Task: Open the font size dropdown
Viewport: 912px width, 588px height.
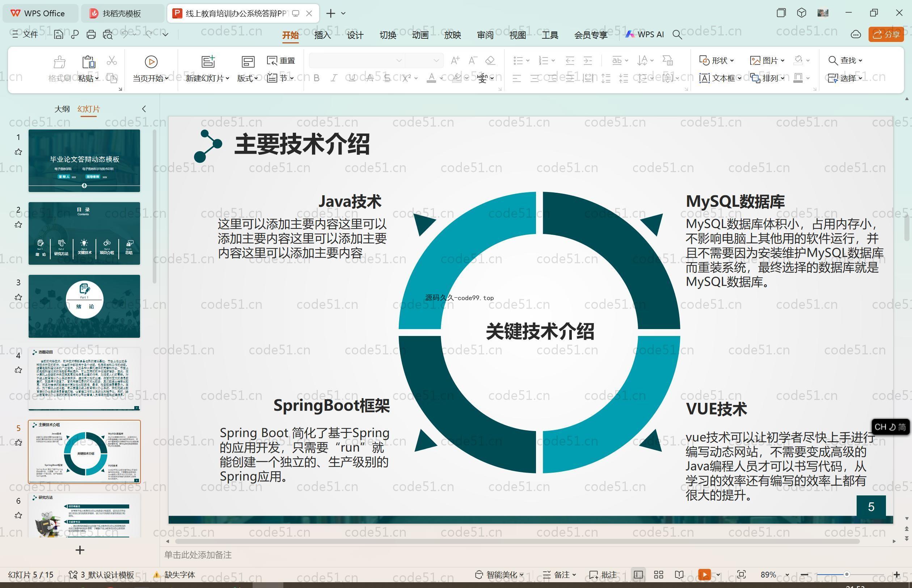Action: point(436,60)
